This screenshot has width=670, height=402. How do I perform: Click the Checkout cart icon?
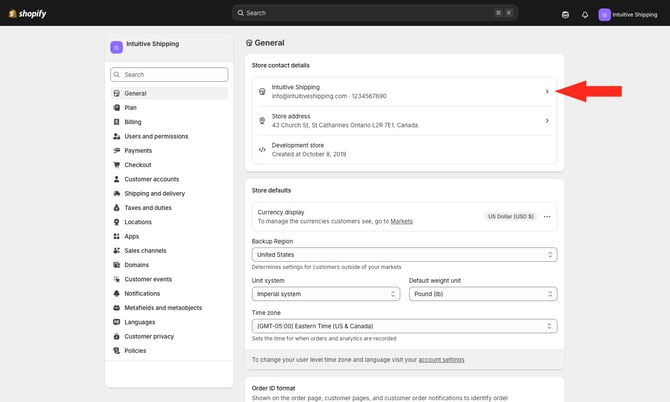[x=116, y=164]
